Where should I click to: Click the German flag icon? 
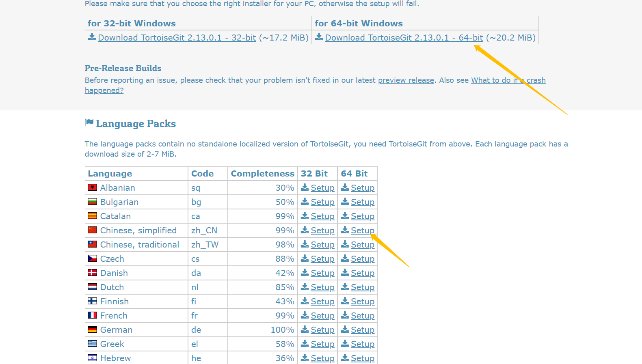[x=93, y=330]
